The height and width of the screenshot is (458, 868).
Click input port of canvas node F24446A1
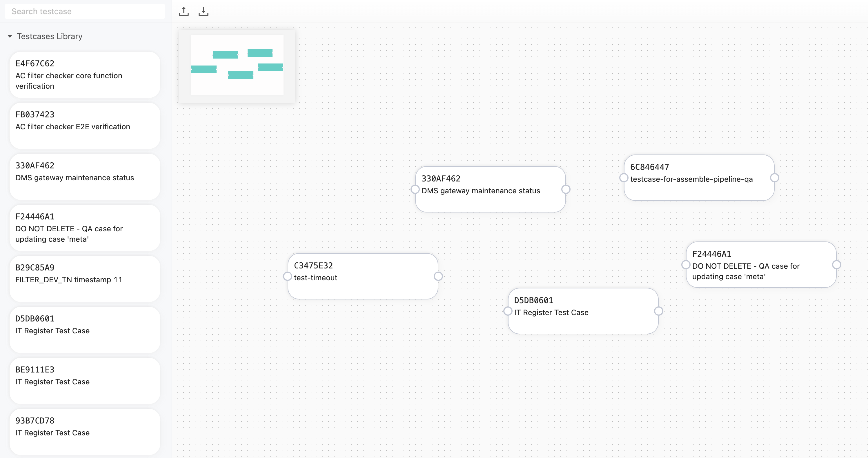[x=686, y=265]
